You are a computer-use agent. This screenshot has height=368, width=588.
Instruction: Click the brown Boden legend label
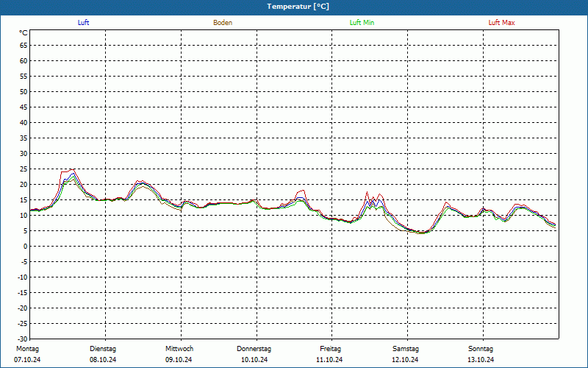coord(223,23)
